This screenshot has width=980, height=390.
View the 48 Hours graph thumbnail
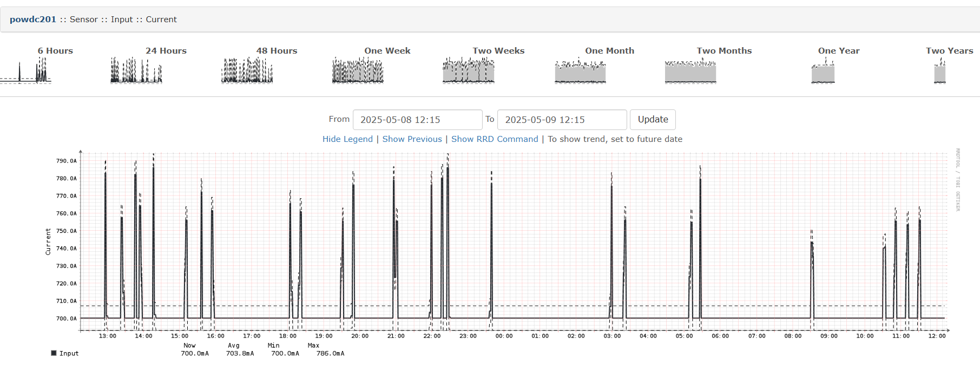click(247, 70)
